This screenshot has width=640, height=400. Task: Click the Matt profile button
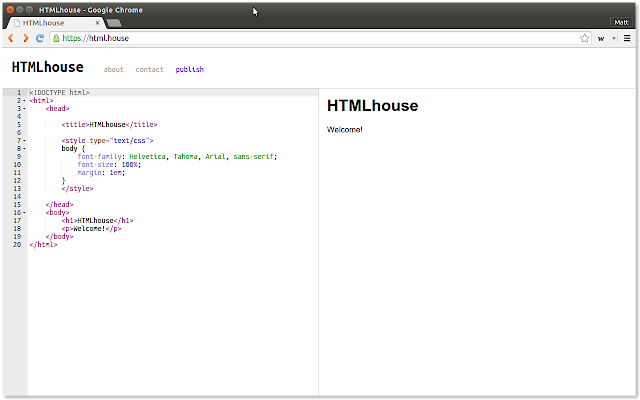tap(621, 22)
